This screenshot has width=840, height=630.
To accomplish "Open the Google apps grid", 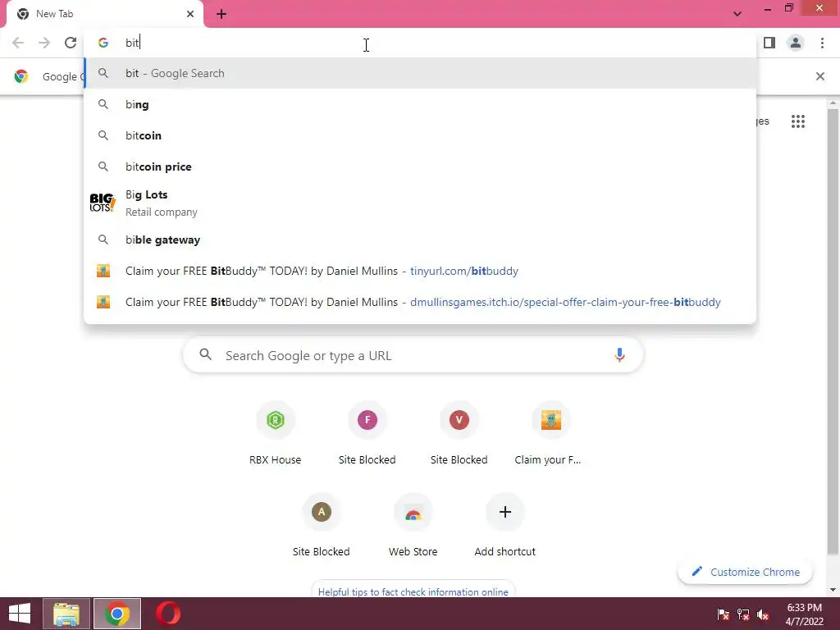I will tap(797, 121).
